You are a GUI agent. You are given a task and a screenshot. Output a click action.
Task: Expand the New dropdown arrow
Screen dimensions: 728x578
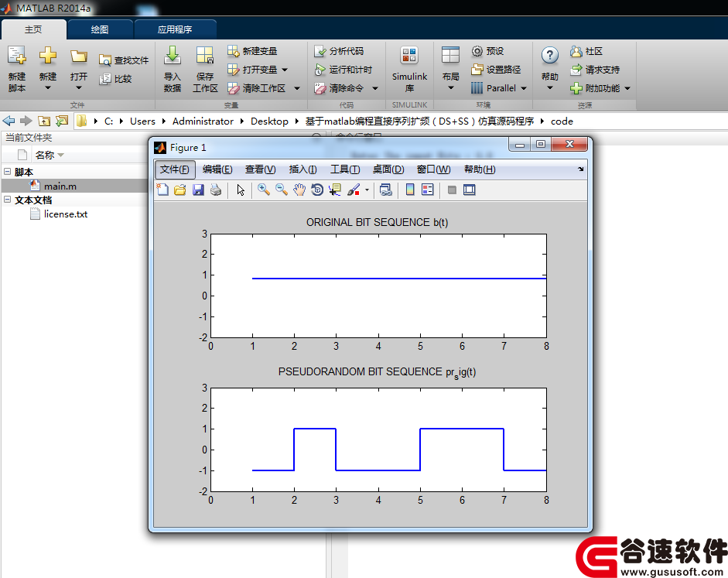coord(47,87)
